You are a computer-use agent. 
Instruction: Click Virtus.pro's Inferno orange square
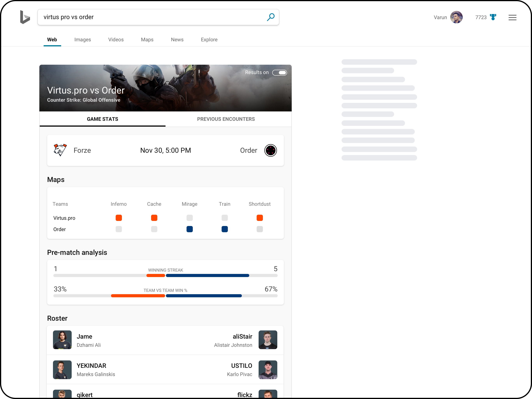pos(119,218)
